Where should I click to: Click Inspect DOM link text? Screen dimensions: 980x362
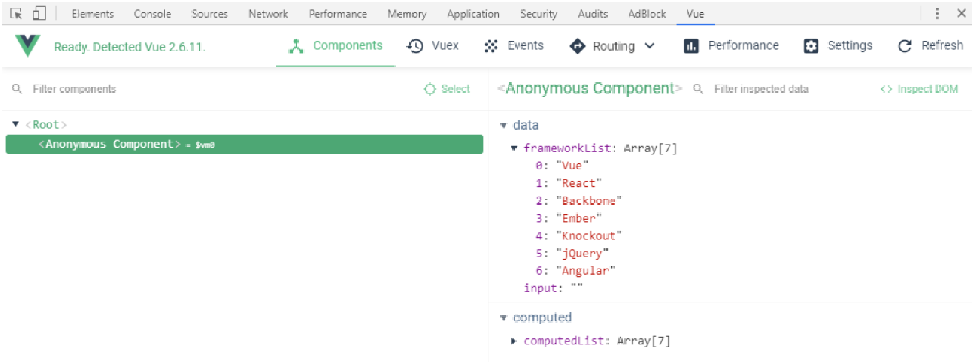[x=927, y=89]
